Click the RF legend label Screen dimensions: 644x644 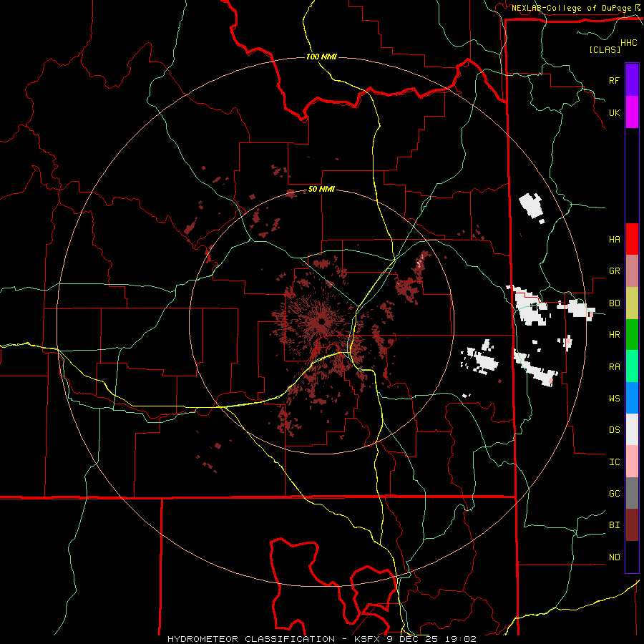click(615, 80)
